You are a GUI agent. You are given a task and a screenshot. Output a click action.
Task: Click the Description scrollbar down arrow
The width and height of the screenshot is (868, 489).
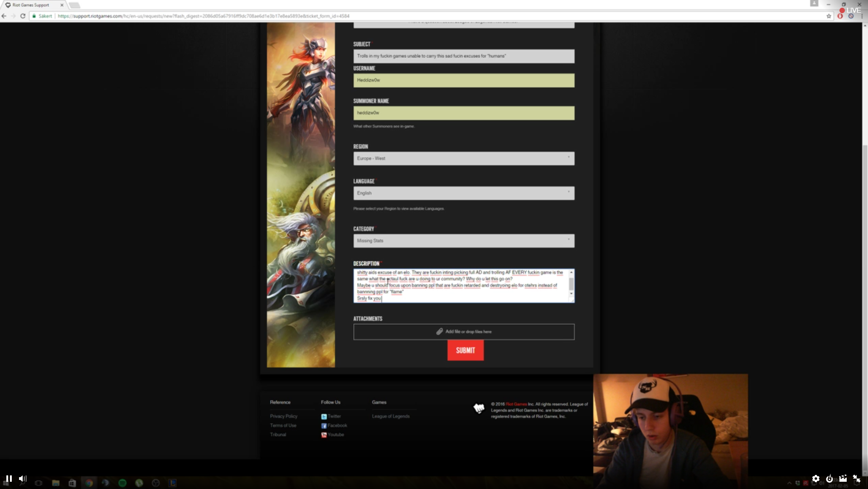[x=571, y=294]
